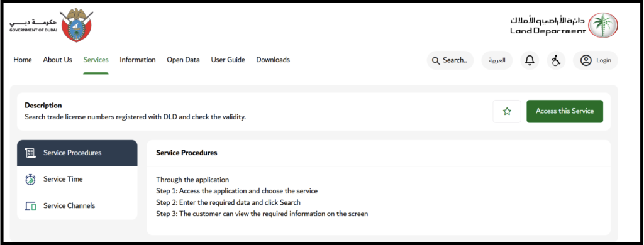Click the Service Time stopwatch icon
The width and height of the screenshot is (644, 245).
(30, 179)
